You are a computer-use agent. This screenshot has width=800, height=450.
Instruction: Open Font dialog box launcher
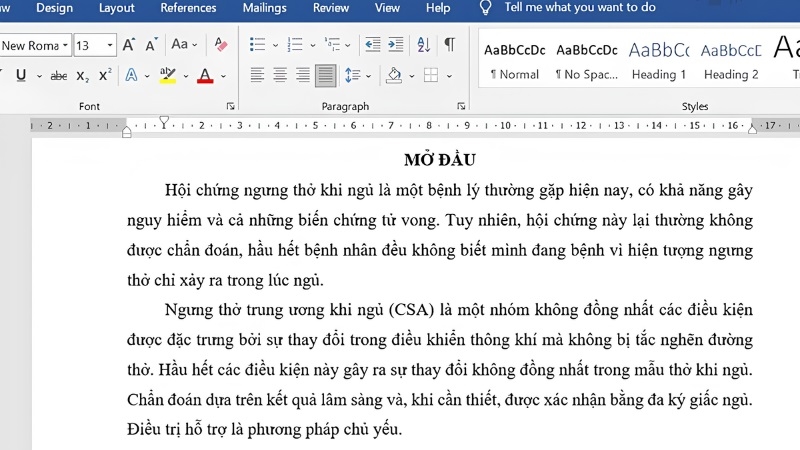pyautogui.click(x=231, y=106)
